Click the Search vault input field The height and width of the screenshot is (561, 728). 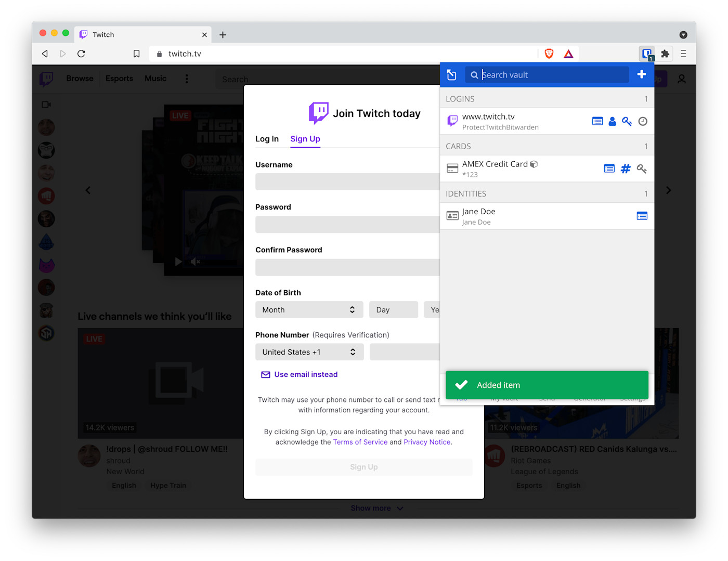point(546,74)
